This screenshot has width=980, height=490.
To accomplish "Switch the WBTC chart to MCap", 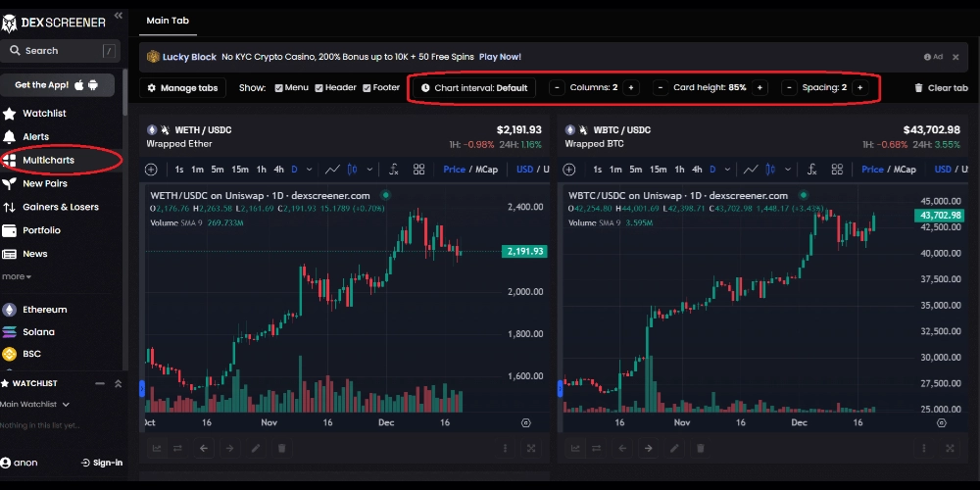I will click(905, 170).
